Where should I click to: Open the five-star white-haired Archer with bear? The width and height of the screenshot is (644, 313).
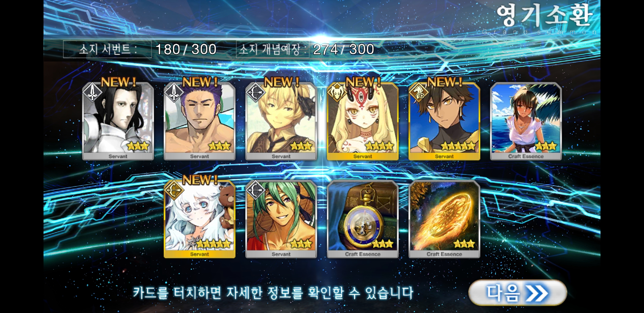click(x=199, y=219)
